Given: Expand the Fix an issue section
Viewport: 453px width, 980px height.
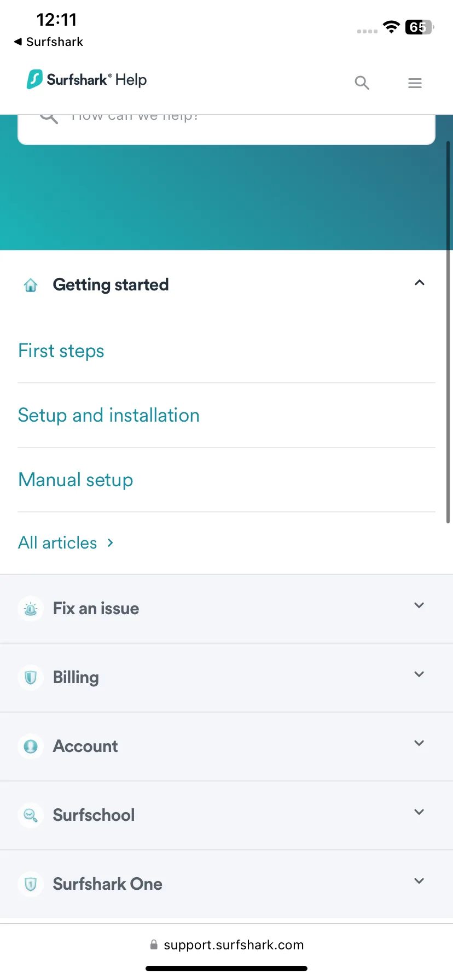Looking at the screenshot, I should (226, 609).
